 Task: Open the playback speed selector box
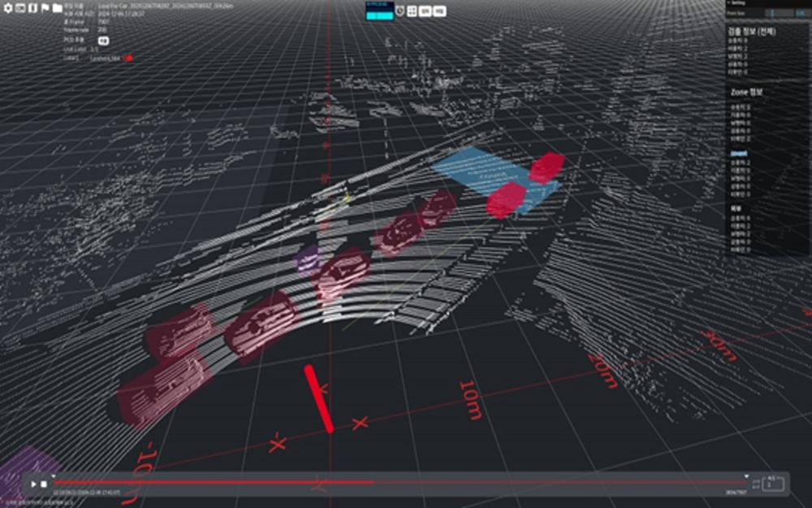(774, 484)
